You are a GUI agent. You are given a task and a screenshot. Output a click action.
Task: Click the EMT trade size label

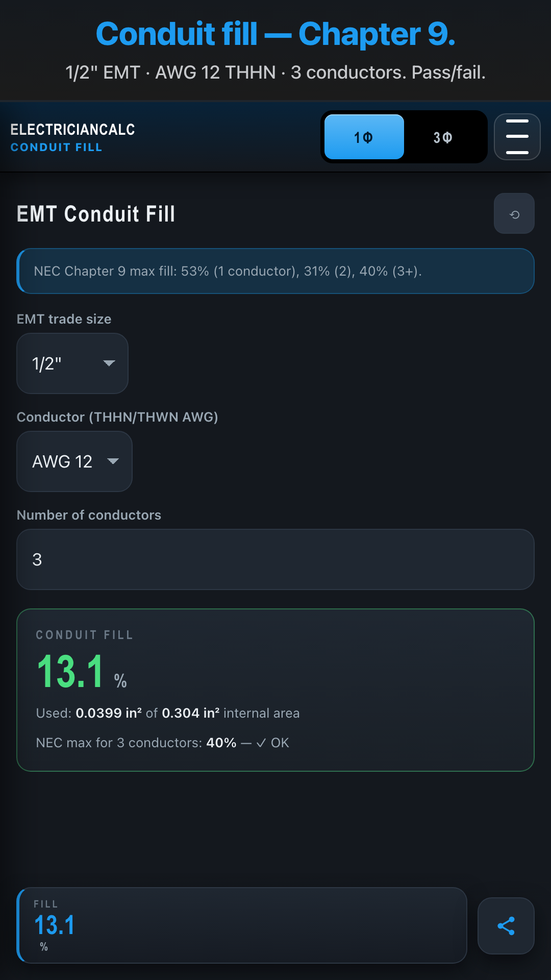64,319
